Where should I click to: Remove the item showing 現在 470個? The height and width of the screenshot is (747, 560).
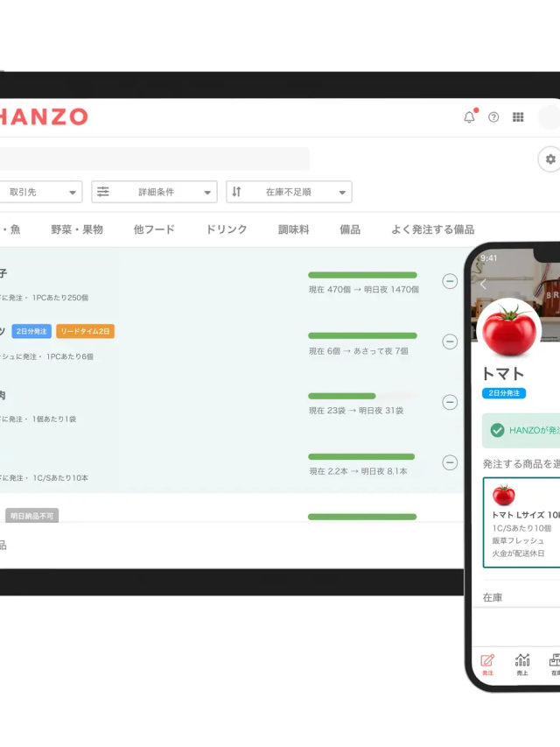pos(450,281)
